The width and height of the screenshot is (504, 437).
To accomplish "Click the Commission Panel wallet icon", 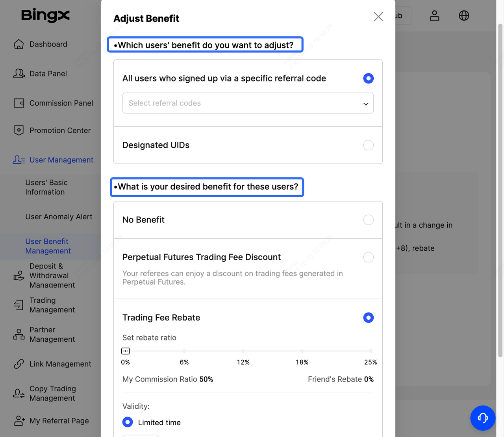I will coord(19,103).
